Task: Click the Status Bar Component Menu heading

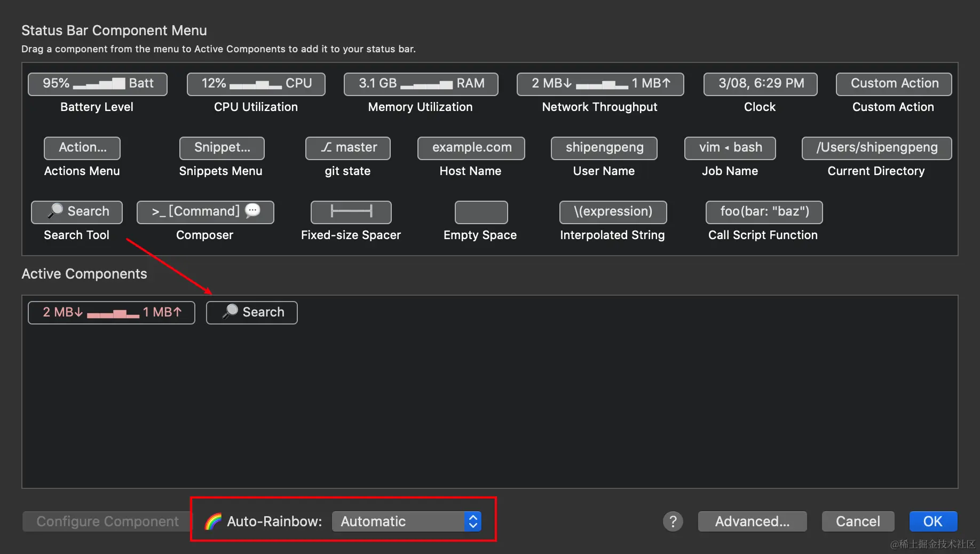Action: coord(114,30)
